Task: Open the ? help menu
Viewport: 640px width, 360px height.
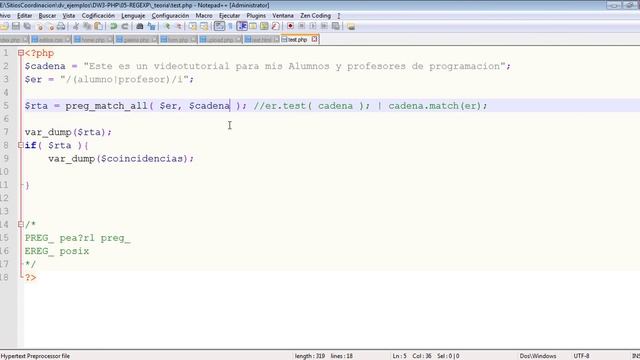Action: point(339,16)
